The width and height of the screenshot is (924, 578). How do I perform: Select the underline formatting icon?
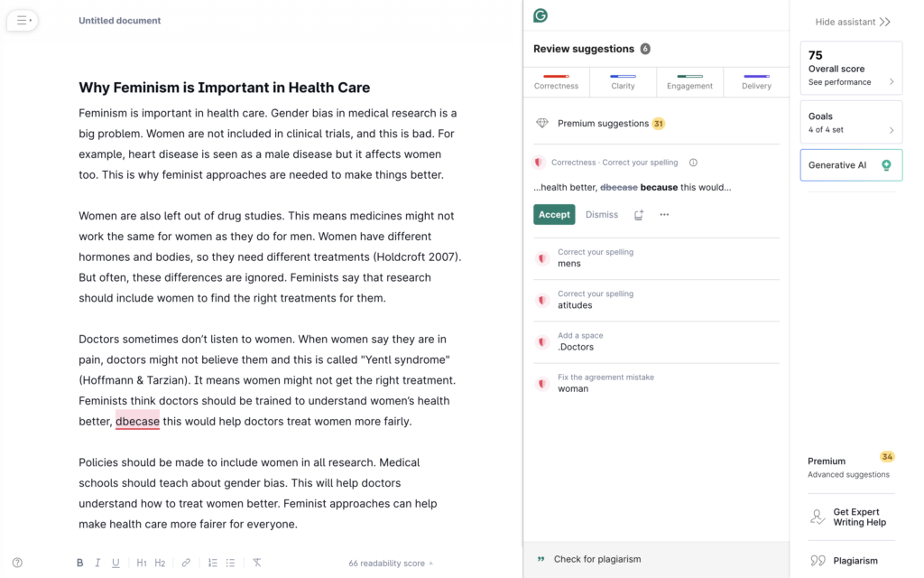tap(115, 562)
